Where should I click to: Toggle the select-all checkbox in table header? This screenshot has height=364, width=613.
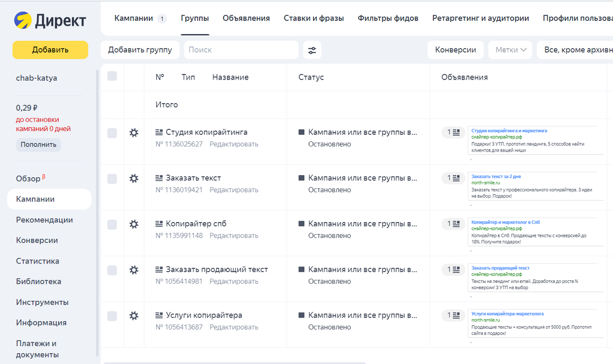tap(112, 76)
